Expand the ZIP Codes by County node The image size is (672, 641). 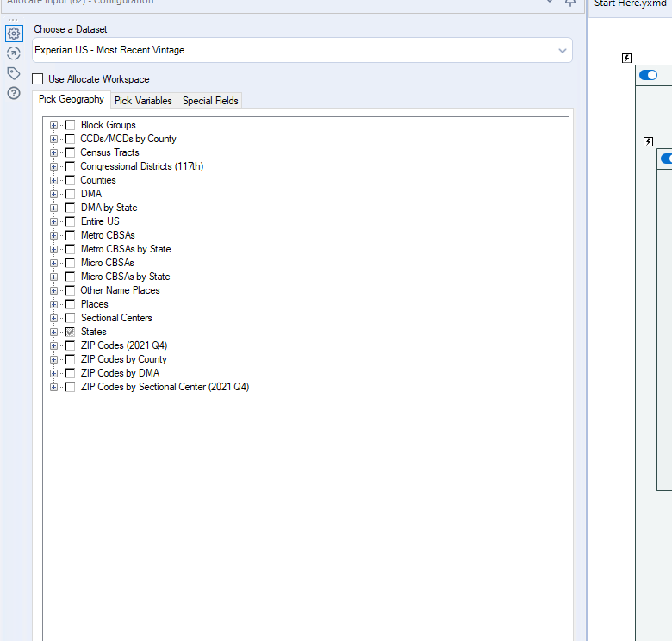click(53, 359)
